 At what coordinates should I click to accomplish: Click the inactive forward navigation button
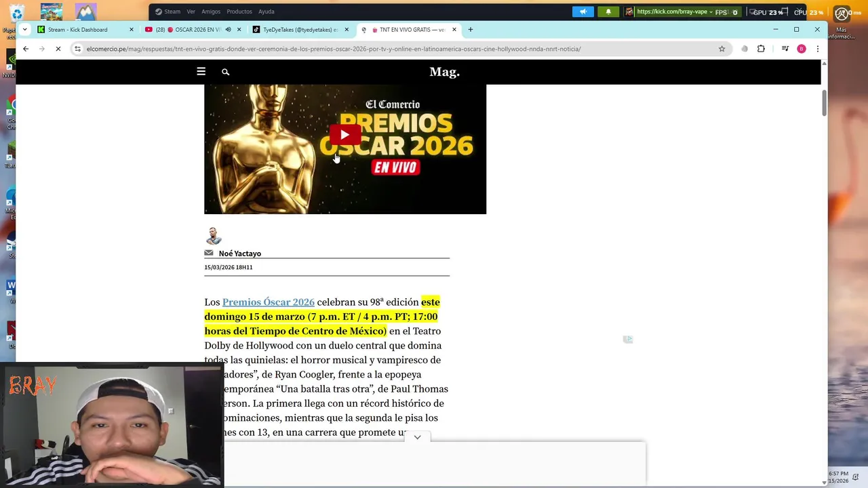point(41,49)
